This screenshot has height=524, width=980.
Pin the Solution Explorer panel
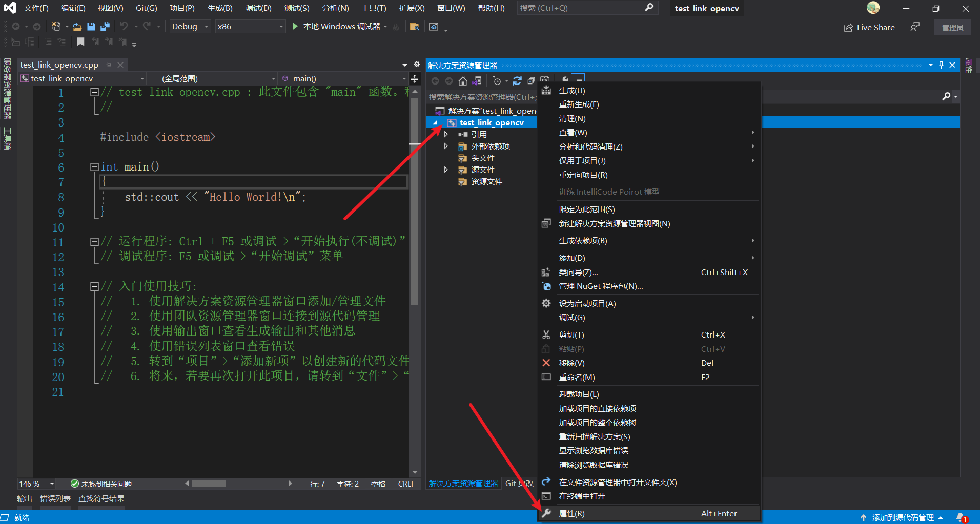[x=941, y=65]
